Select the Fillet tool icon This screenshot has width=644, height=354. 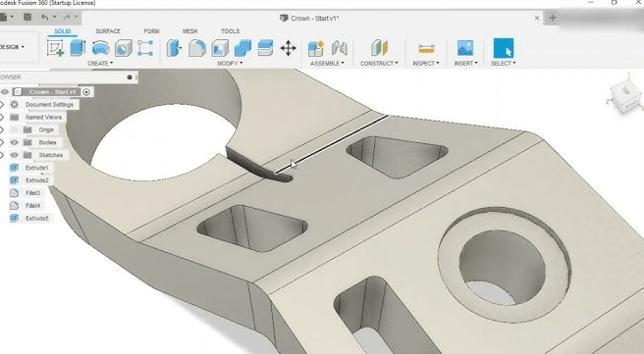pyautogui.click(x=197, y=48)
